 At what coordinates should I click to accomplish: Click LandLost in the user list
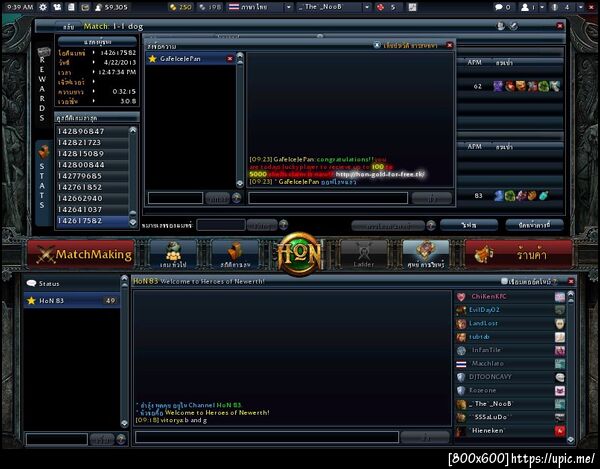pos(511,323)
